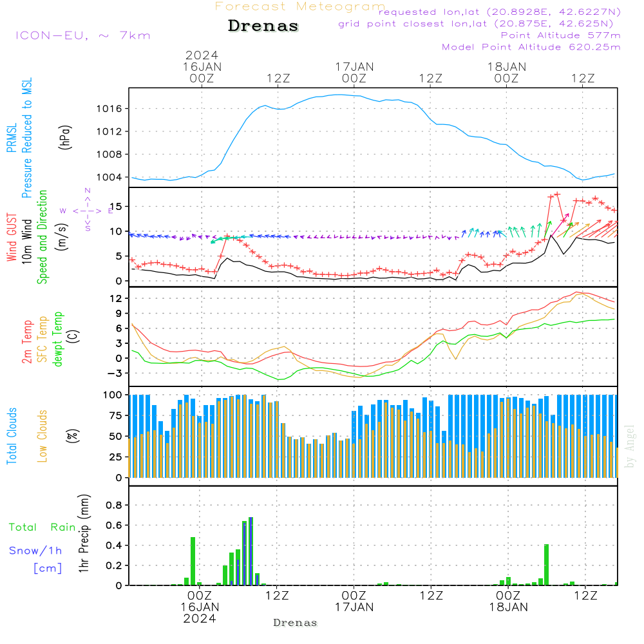Click the "[cm]" snow unit label

[x=48, y=569]
